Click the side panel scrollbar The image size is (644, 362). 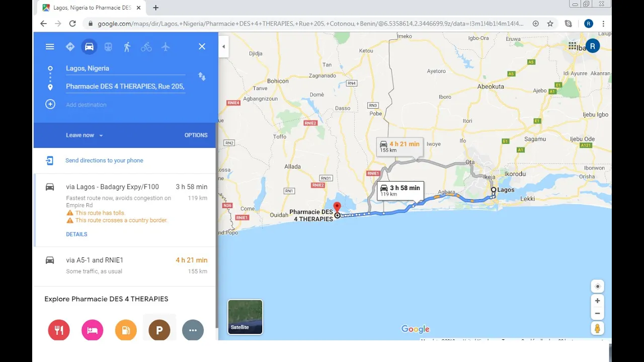click(x=217, y=225)
